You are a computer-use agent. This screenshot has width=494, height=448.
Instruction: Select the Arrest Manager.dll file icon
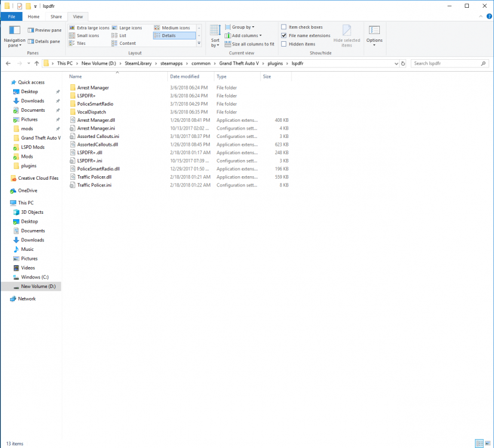click(73, 120)
